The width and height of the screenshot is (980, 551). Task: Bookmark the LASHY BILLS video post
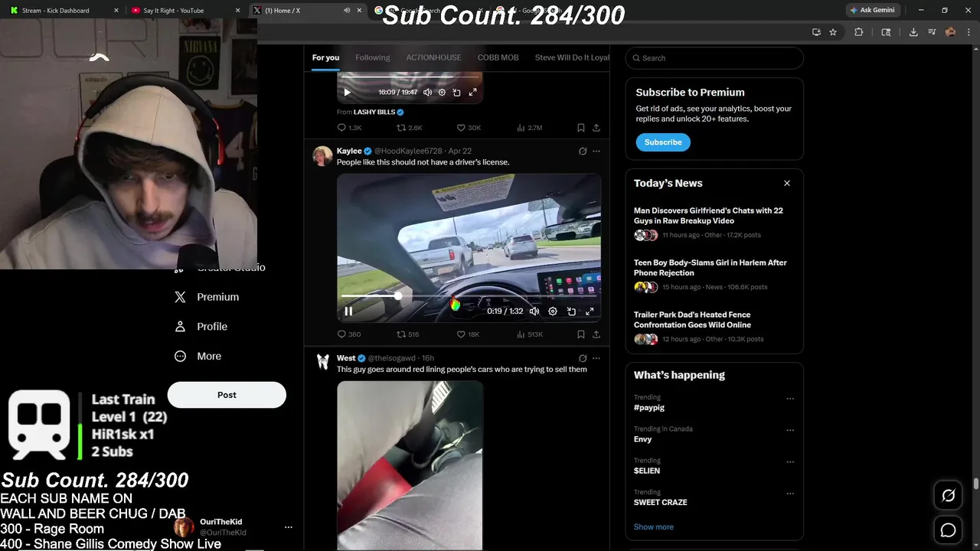click(581, 128)
